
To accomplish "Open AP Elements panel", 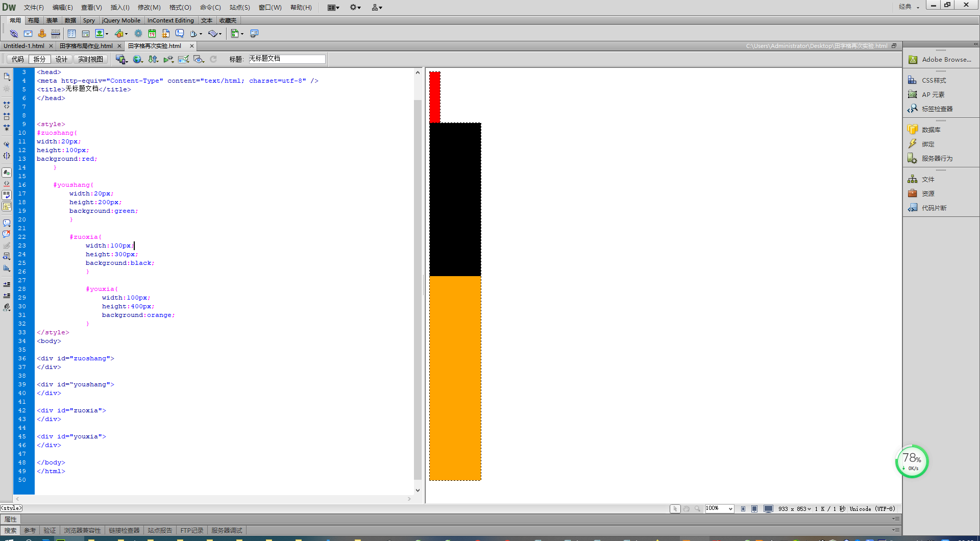I will click(x=933, y=94).
